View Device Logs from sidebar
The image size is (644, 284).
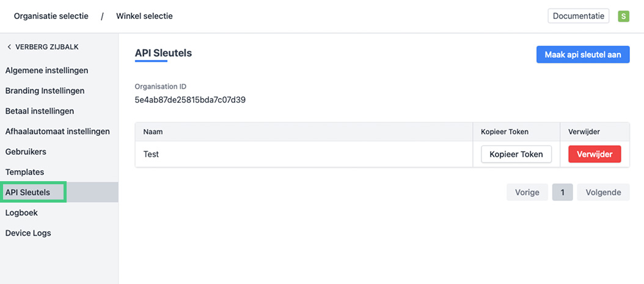pos(28,233)
